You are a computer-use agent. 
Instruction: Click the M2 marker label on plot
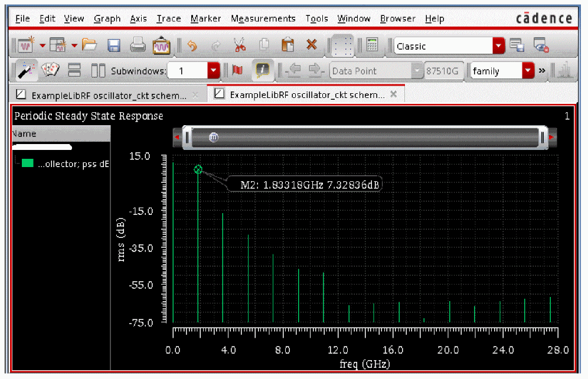pyautogui.click(x=309, y=185)
